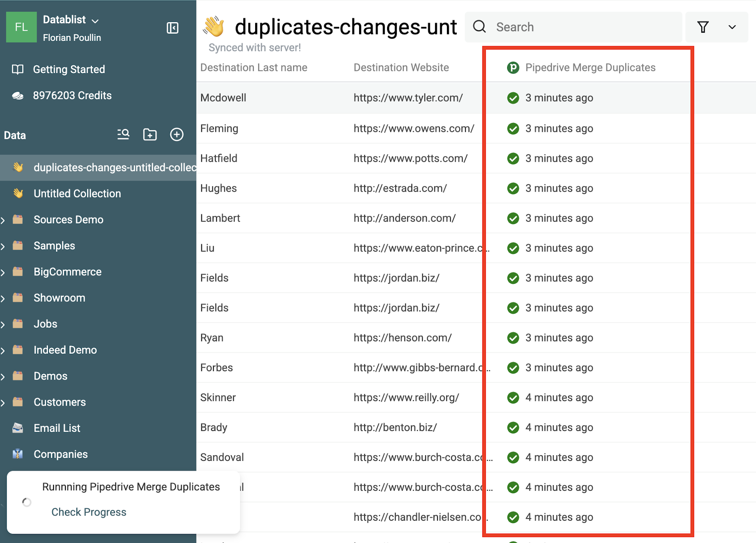This screenshot has height=543, width=756.
Task: Click the search collections icon in Data
Action: [123, 135]
